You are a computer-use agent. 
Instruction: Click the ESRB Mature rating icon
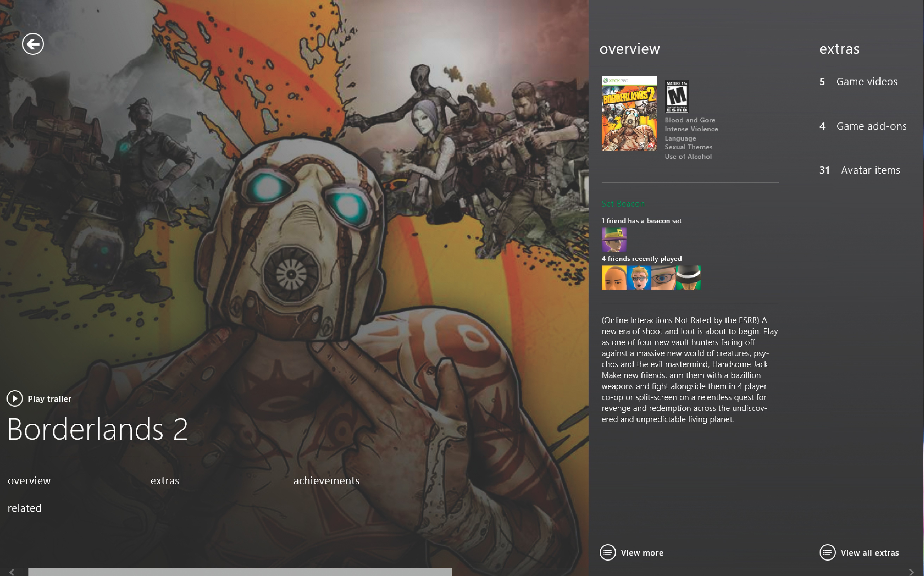coord(677,96)
